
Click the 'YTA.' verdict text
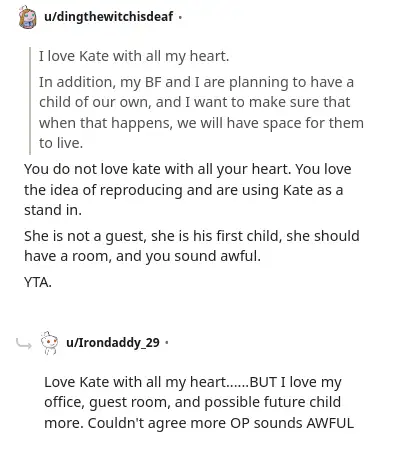click(x=38, y=282)
